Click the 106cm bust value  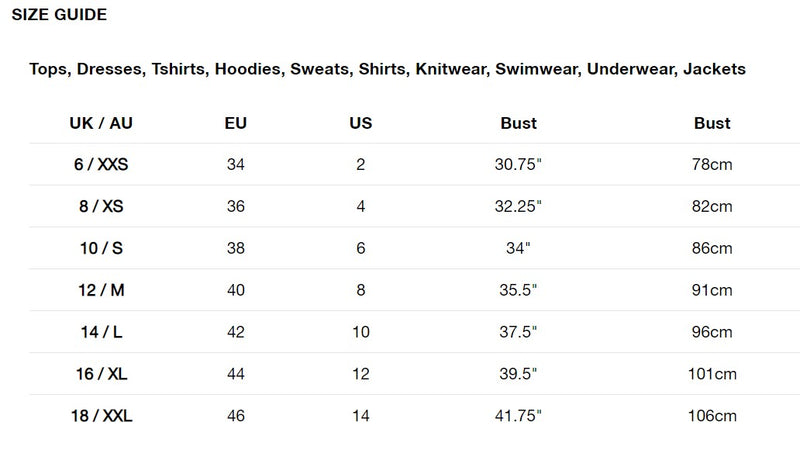[x=713, y=416]
